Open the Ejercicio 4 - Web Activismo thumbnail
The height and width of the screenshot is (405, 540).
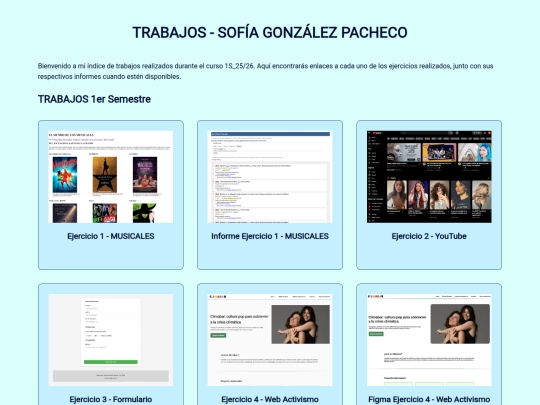click(270, 340)
